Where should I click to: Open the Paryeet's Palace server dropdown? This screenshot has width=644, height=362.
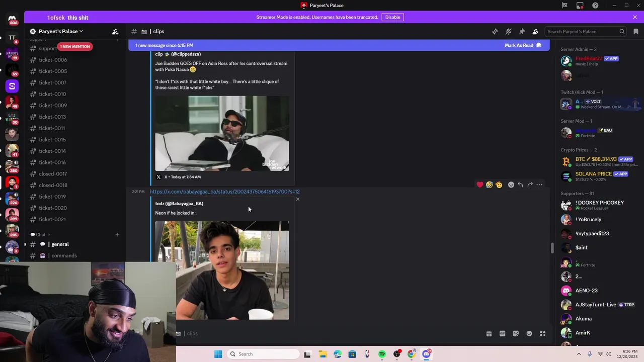[x=60, y=31]
